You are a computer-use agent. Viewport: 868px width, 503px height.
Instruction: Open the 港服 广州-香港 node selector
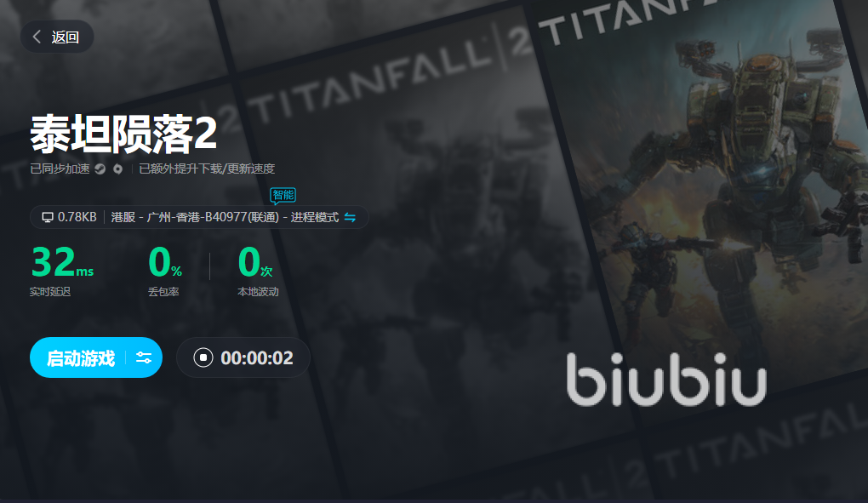click(x=195, y=218)
